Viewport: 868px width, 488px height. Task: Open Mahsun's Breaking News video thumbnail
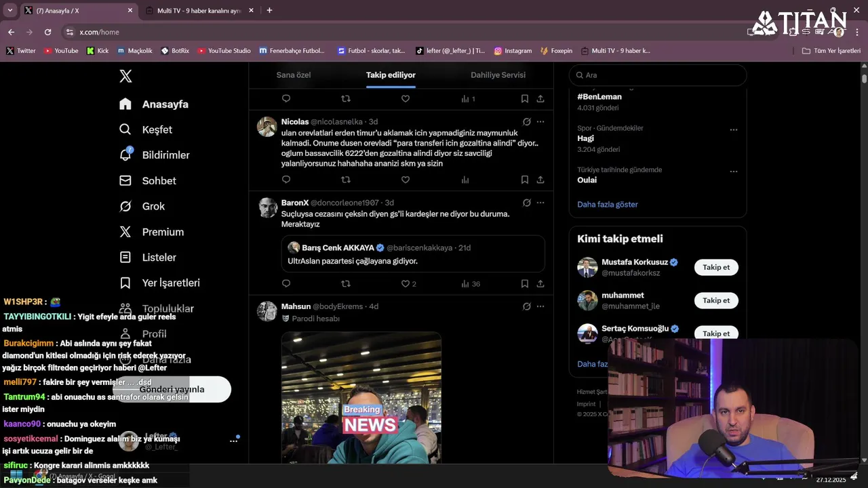tap(361, 398)
